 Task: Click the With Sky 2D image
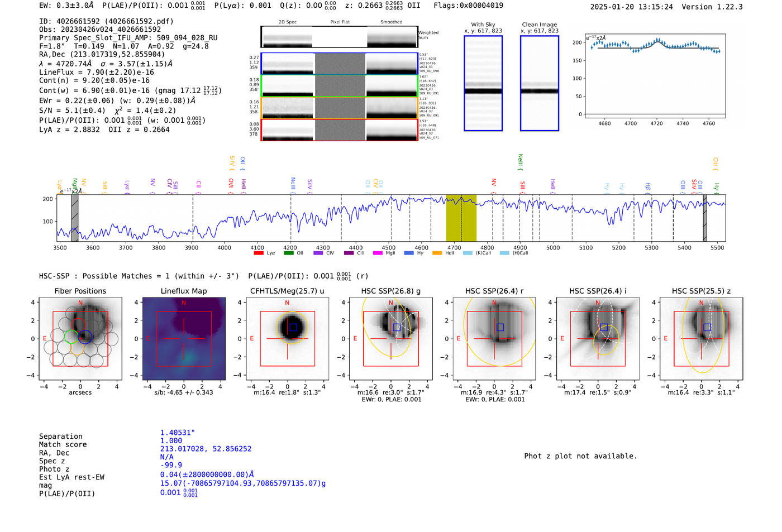click(483, 83)
